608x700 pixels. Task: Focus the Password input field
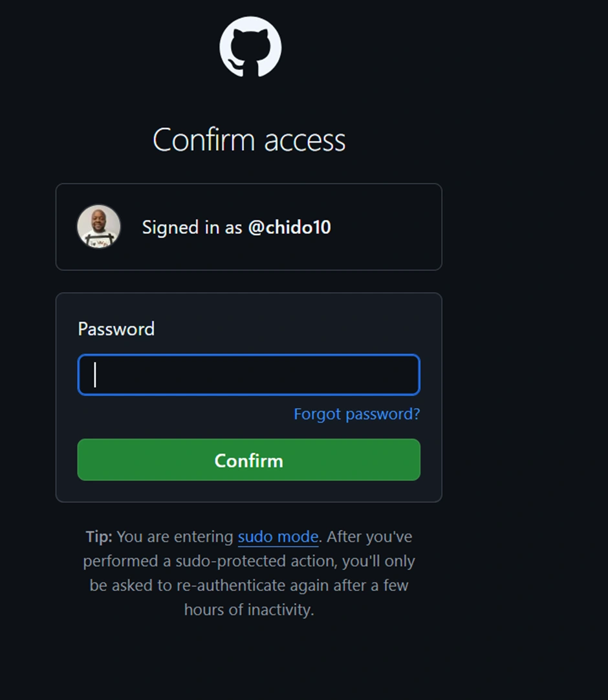[249, 375]
